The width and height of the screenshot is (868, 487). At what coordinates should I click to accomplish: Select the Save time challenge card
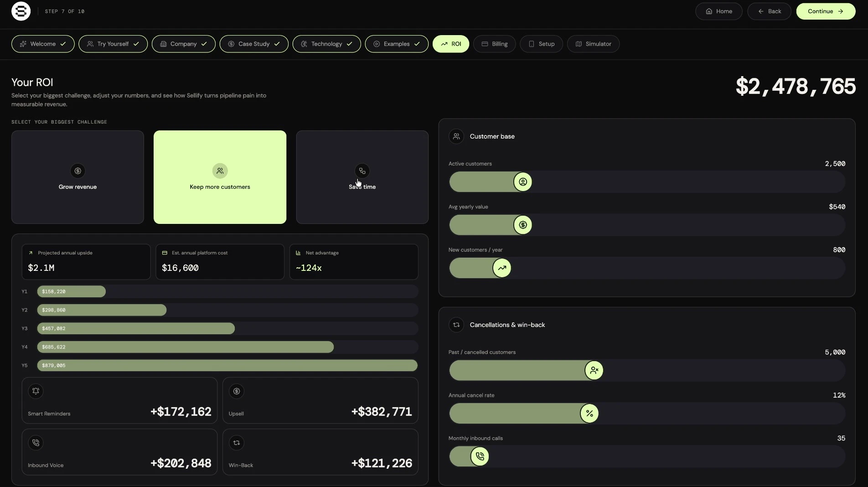click(362, 177)
